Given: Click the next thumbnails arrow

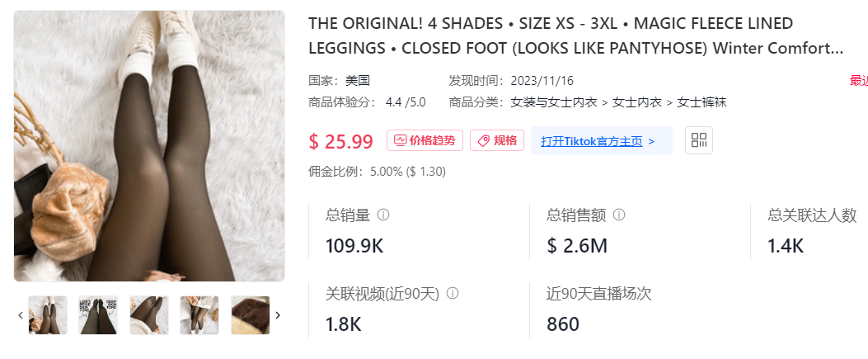Looking at the screenshot, I should pos(278,314).
